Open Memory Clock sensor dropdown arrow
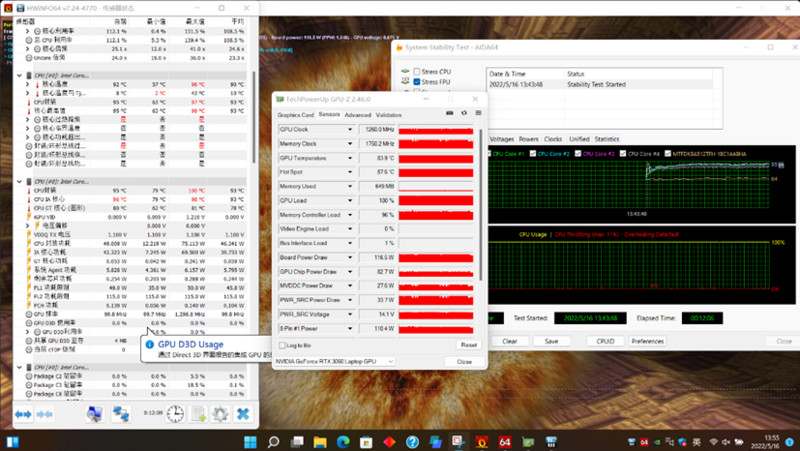The image size is (800, 451). 350,144
